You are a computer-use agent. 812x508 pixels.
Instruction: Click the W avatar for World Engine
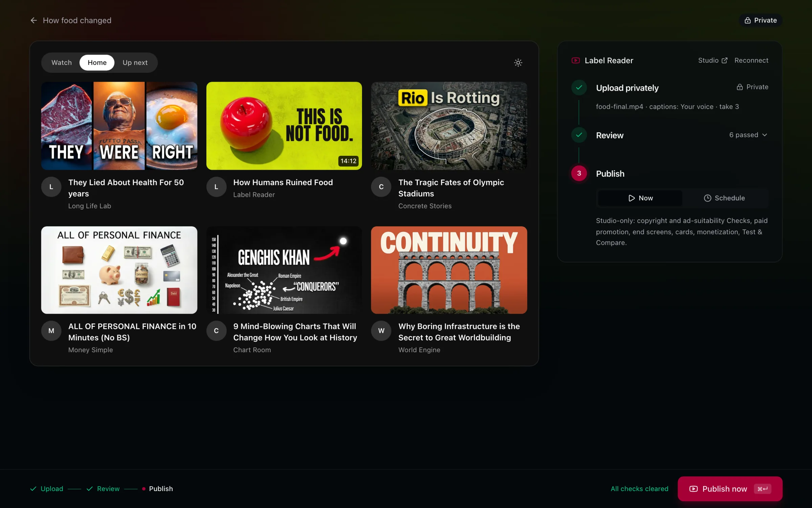pyautogui.click(x=381, y=331)
